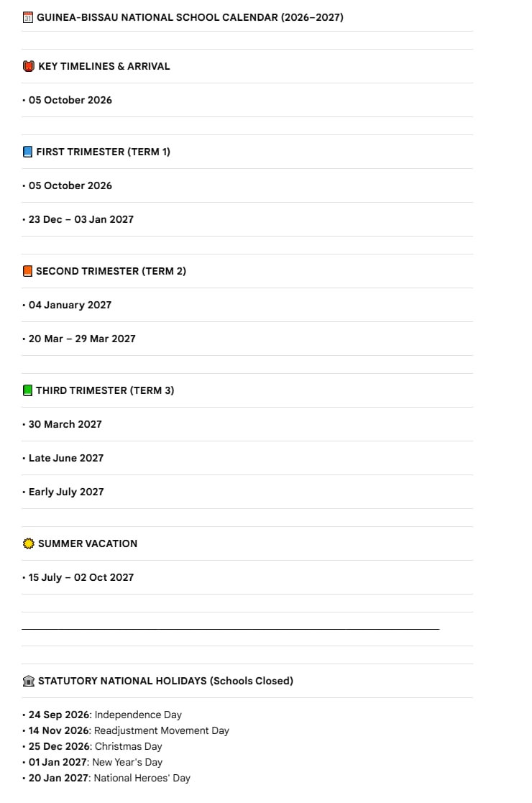Click the blue book icon for First Trimester
Image resolution: width=532 pixels, height=803 pixels.
pos(27,152)
